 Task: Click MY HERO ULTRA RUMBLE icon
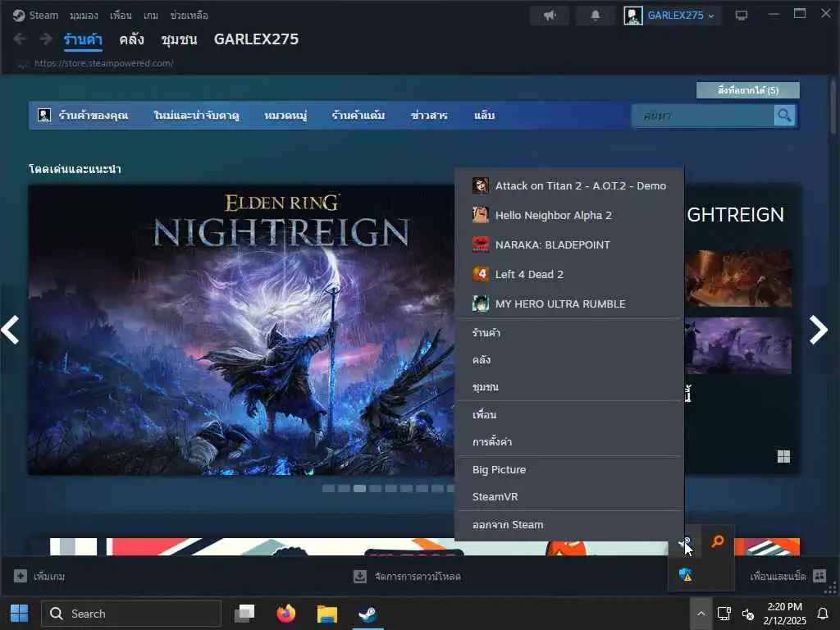(x=481, y=304)
